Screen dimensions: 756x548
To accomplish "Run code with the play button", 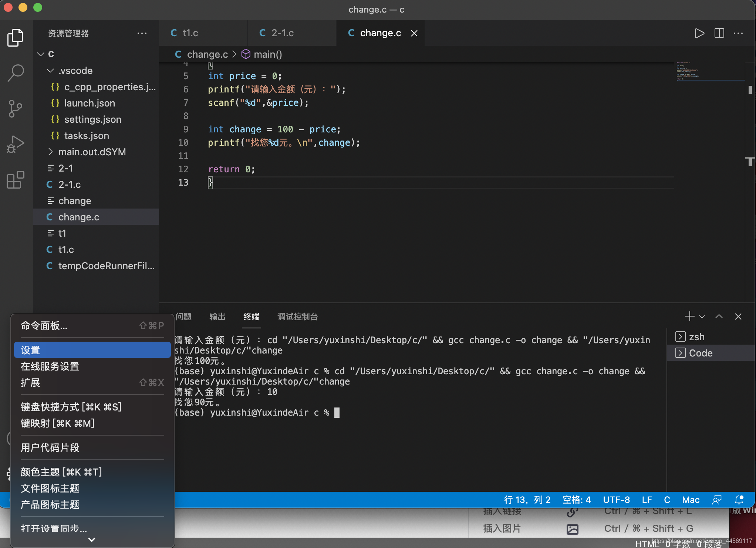I will [699, 33].
